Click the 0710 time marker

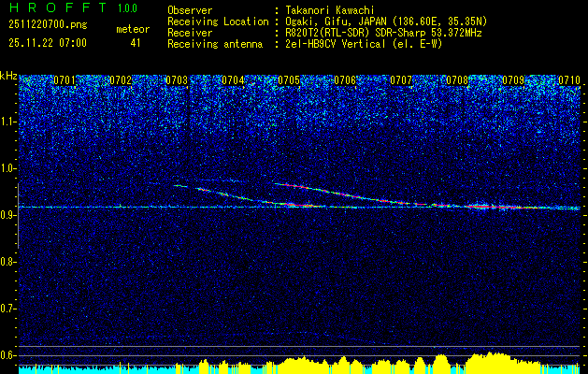pyautogui.click(x=569, y=80)
